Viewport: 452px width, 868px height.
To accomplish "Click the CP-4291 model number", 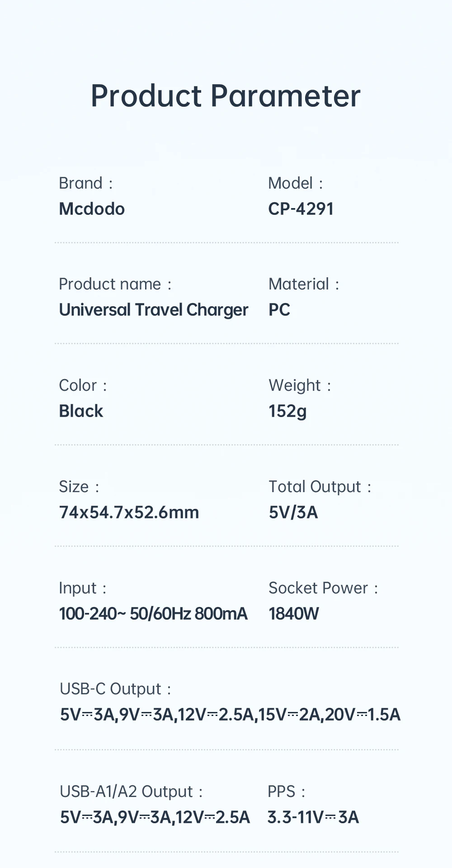I will point(301,209).
